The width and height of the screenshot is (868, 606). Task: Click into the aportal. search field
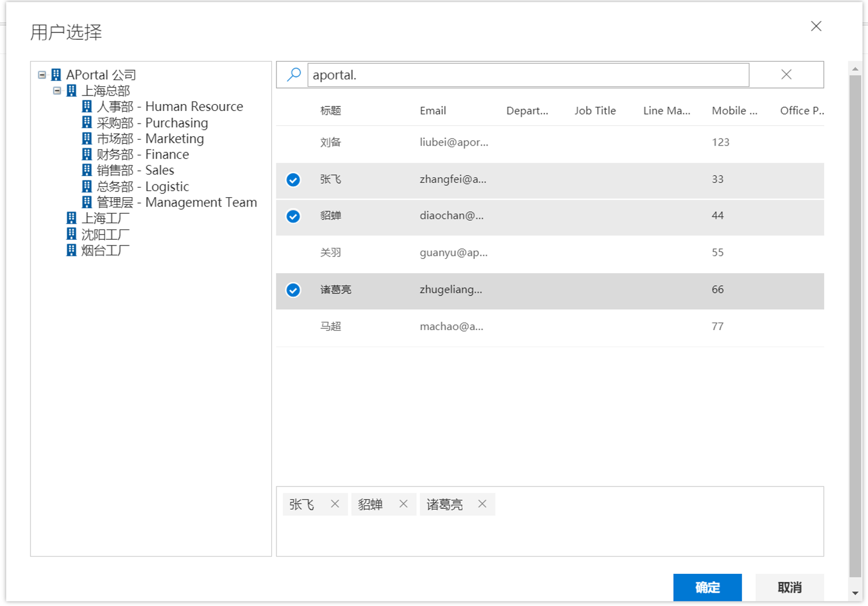pyautogui.click(x=528, y=75)
